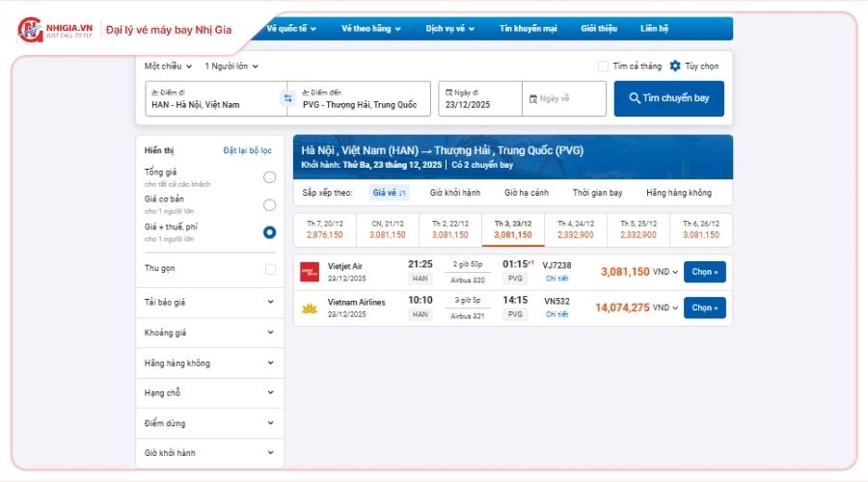The width and height of the screenshot is (868, 482).
Task: Click the Vietjet Air airline logo
Action: point(310,272)
